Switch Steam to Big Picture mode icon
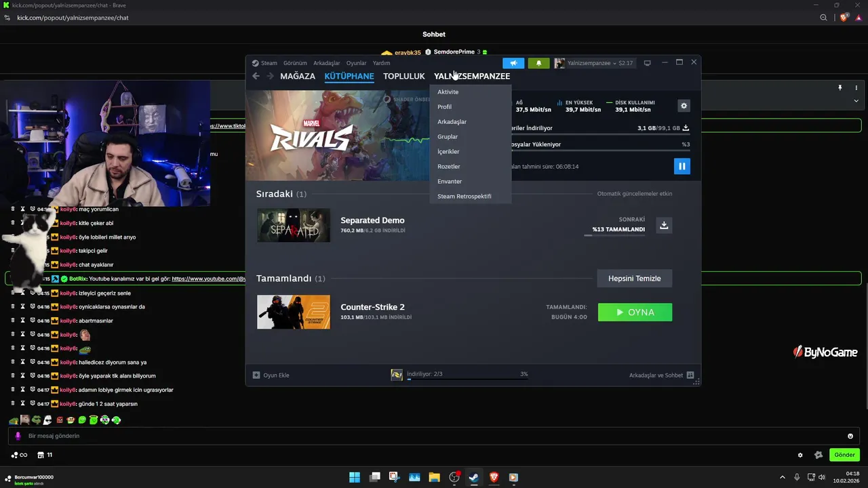This screenshot has width=868, height=488. 647,63
